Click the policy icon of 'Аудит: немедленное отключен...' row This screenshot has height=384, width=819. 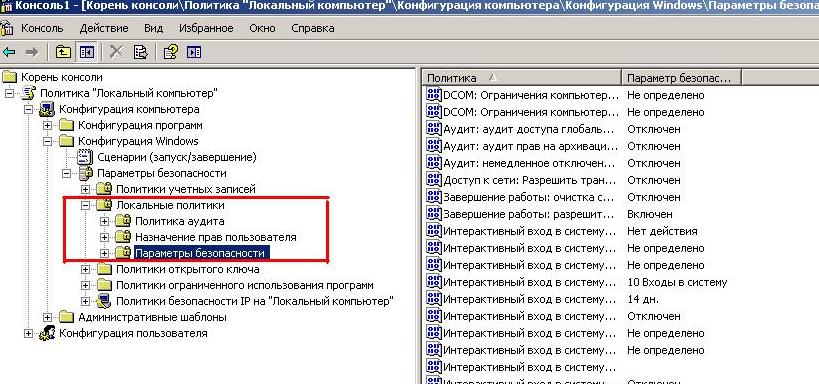434,162
